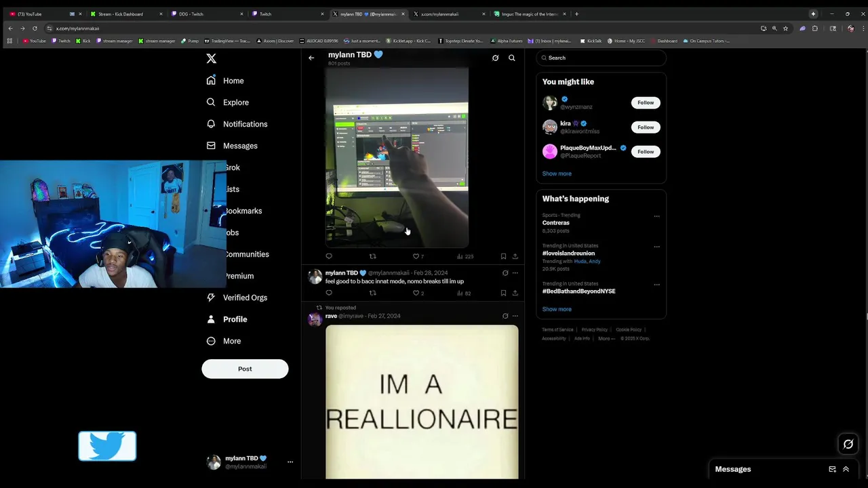Reply to the 'feel good' post

(x=329, y=293)
